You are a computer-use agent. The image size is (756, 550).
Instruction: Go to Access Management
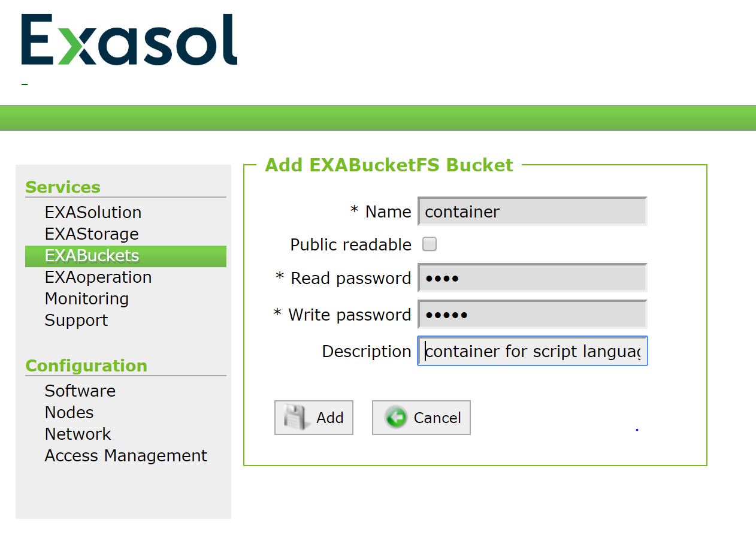[126, 456]
